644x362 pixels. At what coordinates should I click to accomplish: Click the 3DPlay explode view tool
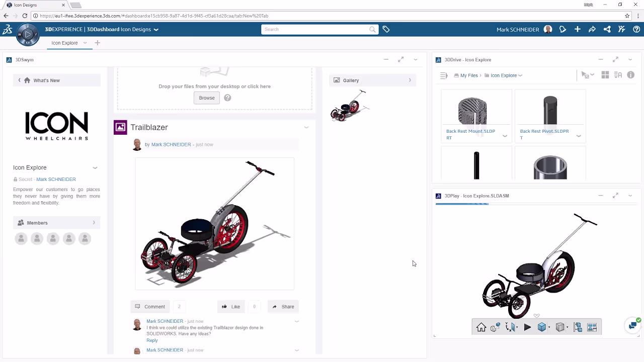(496, 327)
